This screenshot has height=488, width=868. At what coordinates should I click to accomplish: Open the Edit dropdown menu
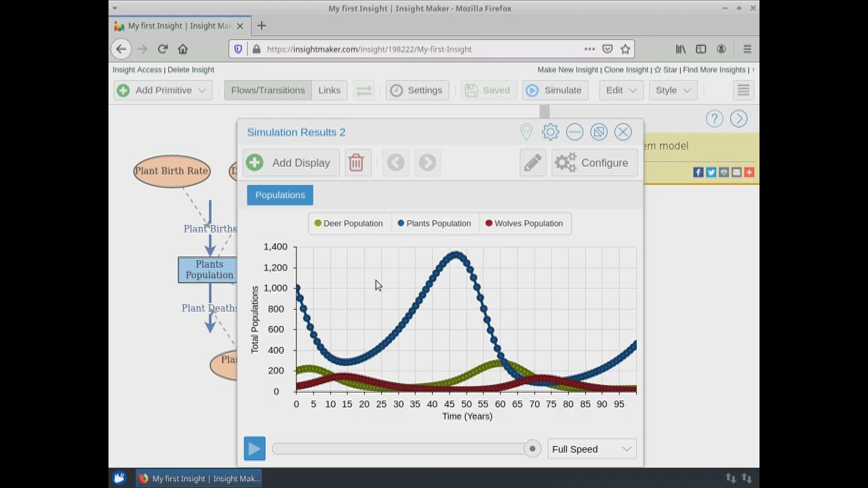click(x=620, y=90)
